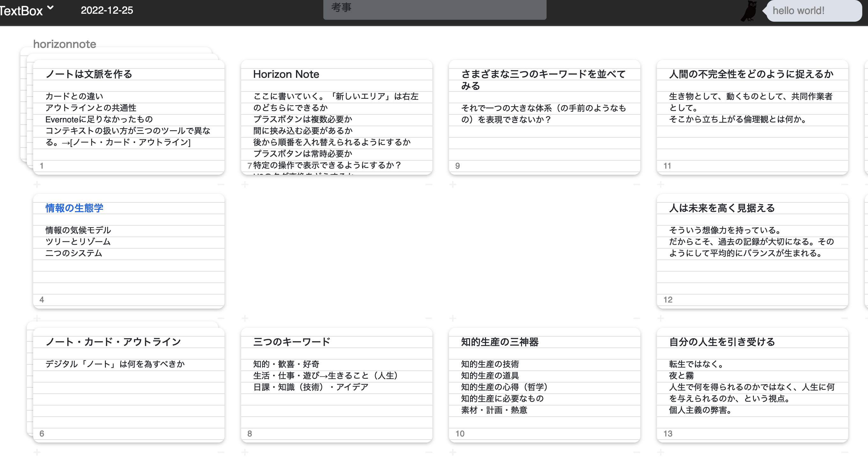Click the plus icon below the "さまざまな三つのキーワード" card
Image resolution: width=868 pixels, height=475 pixels.
(452, 184)
